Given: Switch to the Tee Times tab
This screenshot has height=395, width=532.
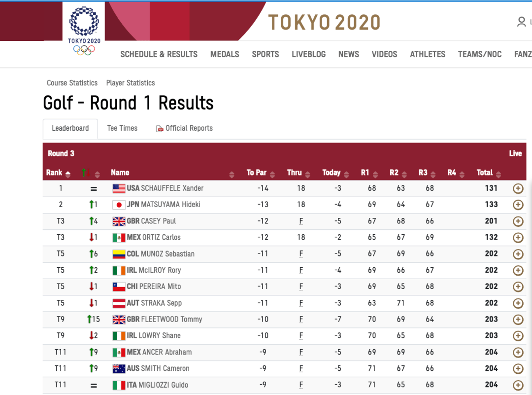Looking at the screenshot, I should point(122,128).
